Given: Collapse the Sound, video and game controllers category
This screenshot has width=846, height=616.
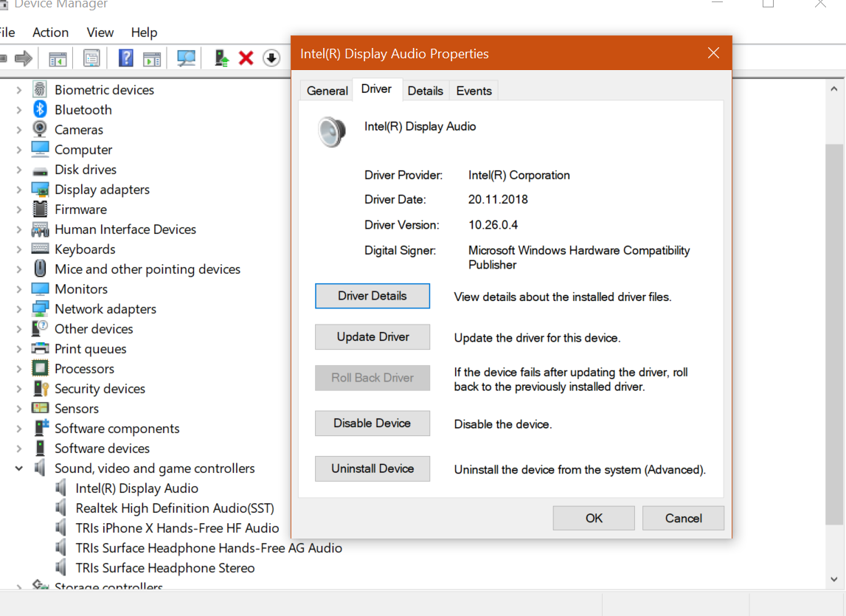Looking at the screenshot, I should point(19,468).
